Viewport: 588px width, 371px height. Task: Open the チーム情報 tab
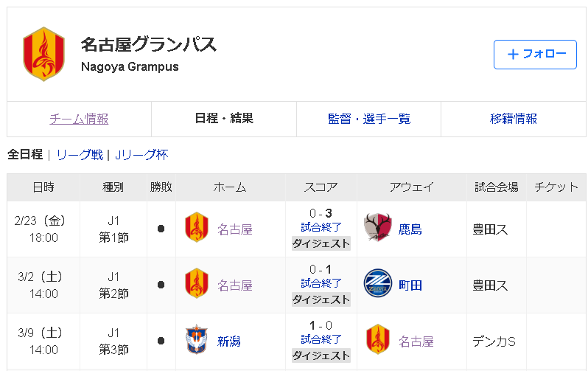[x=79, y=119]
